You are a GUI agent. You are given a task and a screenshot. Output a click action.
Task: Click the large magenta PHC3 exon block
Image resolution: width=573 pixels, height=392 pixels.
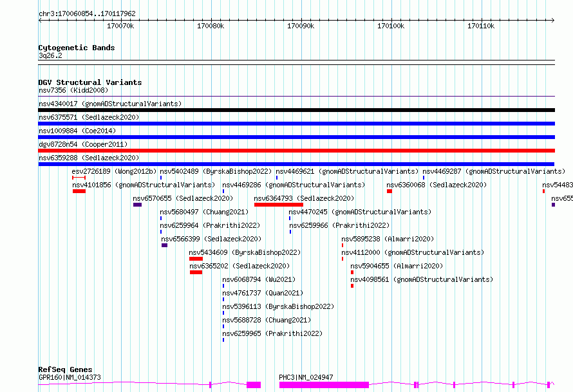(x=324, y=385)
